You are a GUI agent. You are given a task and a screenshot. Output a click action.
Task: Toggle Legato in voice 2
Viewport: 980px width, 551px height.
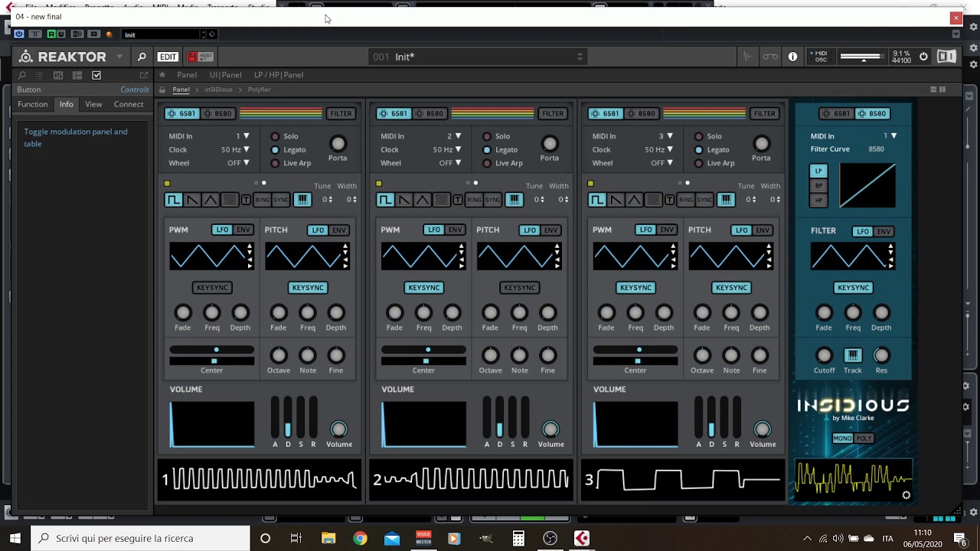point(487,149)
